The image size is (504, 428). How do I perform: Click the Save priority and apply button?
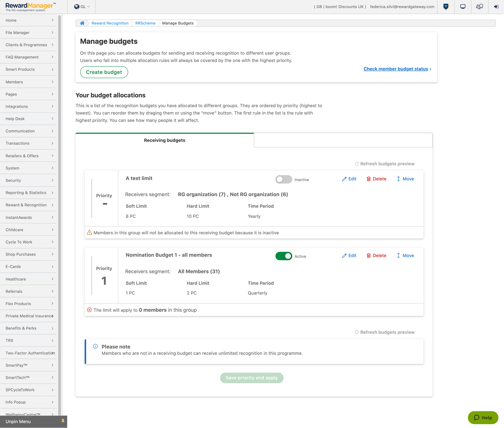coord(252,378)
